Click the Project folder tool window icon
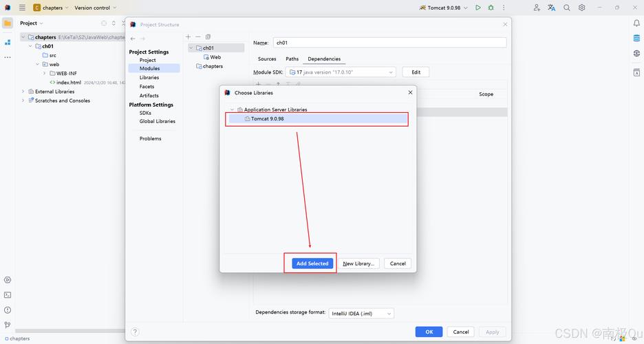 [8, 23]
